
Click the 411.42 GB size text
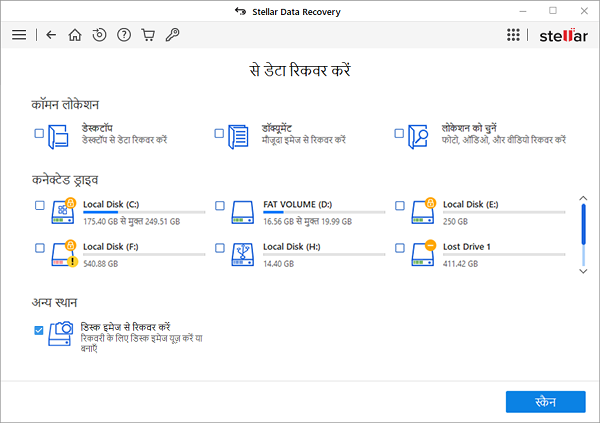460,264
